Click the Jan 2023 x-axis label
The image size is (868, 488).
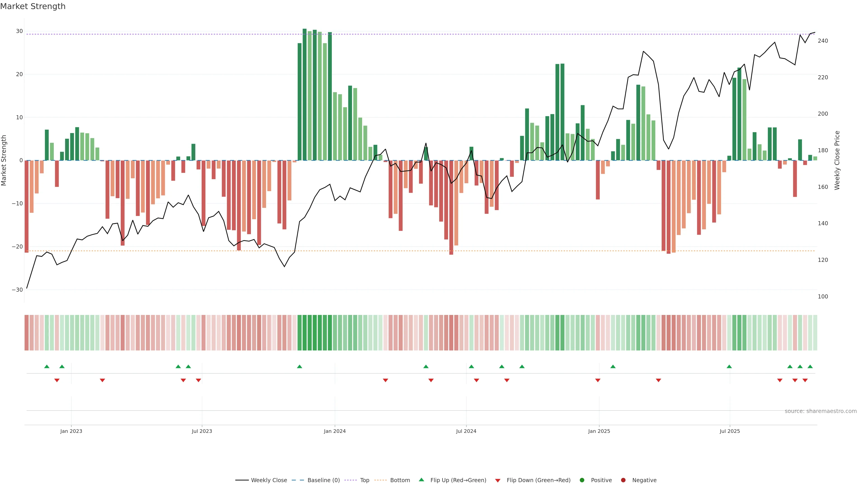[71, 431]
